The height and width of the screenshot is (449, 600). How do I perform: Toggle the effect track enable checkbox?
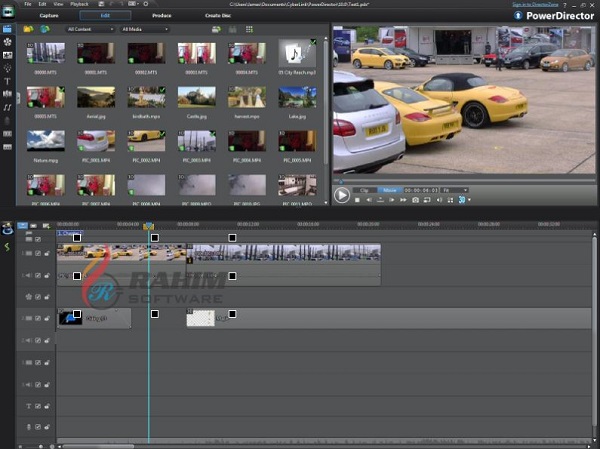(38, 297)
